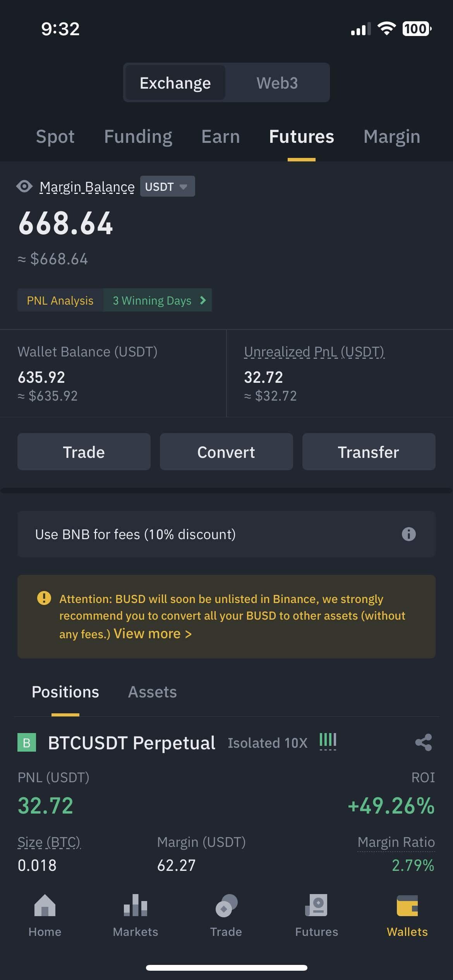The height and width of the screenshot is (980, 453).
Task: Switch to the Spot tab
Action: click(x=55, y=137)
